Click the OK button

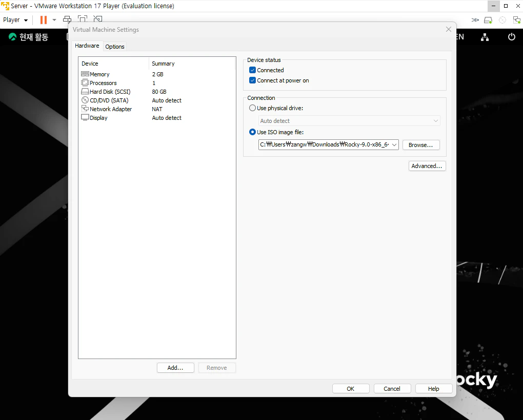pos(351,389)
